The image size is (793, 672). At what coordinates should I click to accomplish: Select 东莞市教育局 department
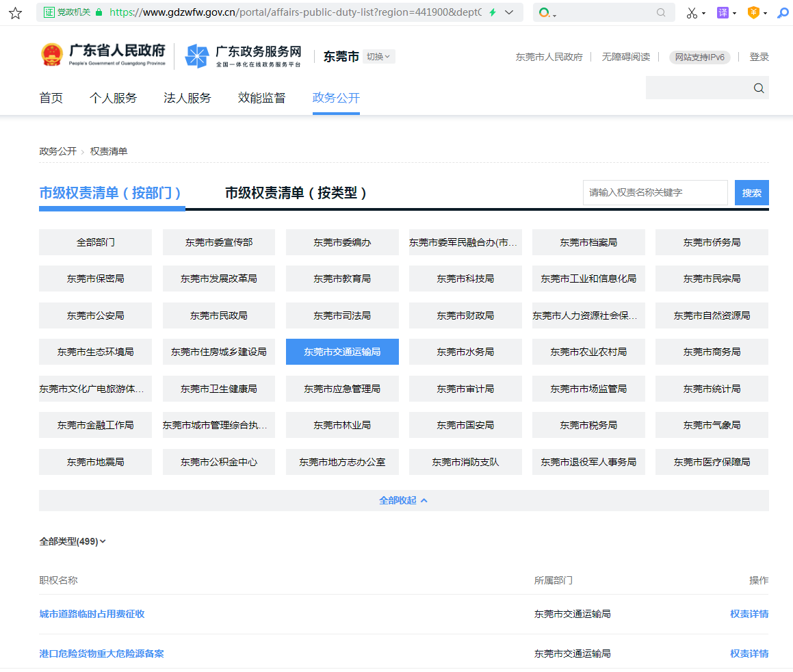point(342,279)
